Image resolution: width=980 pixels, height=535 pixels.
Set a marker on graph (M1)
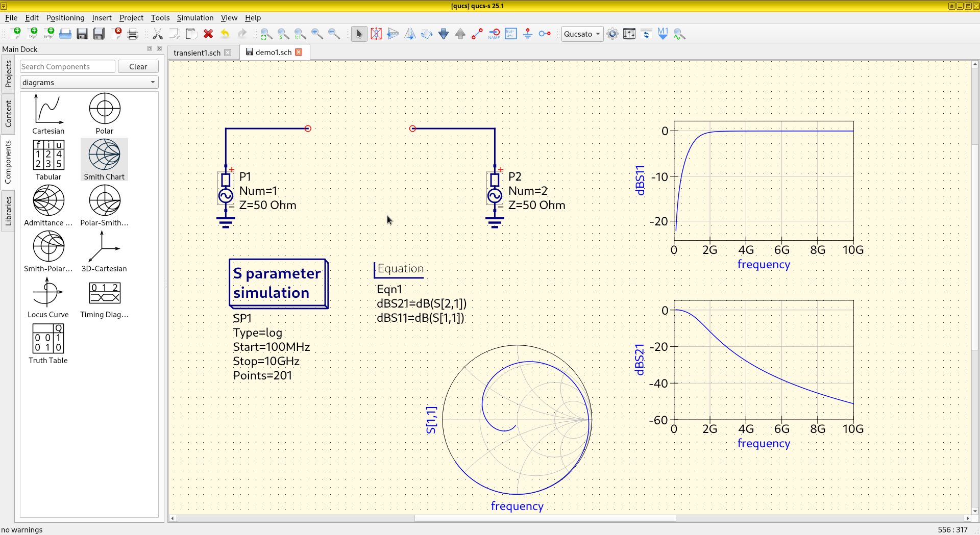[663, 34]
